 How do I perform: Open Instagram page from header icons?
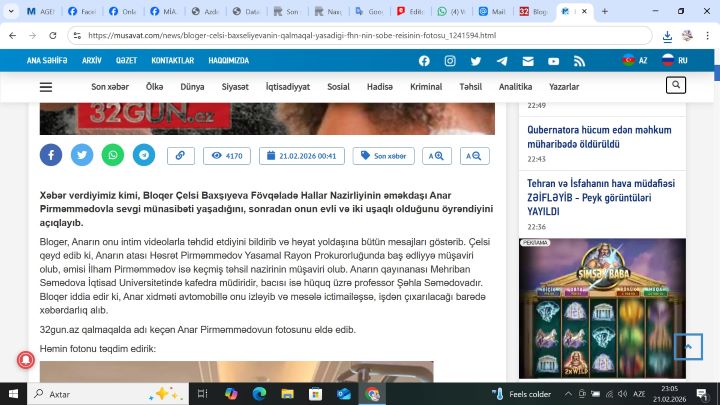450,60
